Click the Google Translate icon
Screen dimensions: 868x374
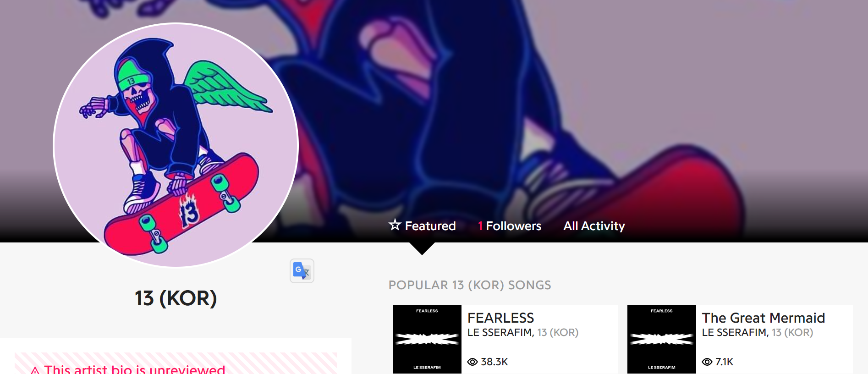302,271
